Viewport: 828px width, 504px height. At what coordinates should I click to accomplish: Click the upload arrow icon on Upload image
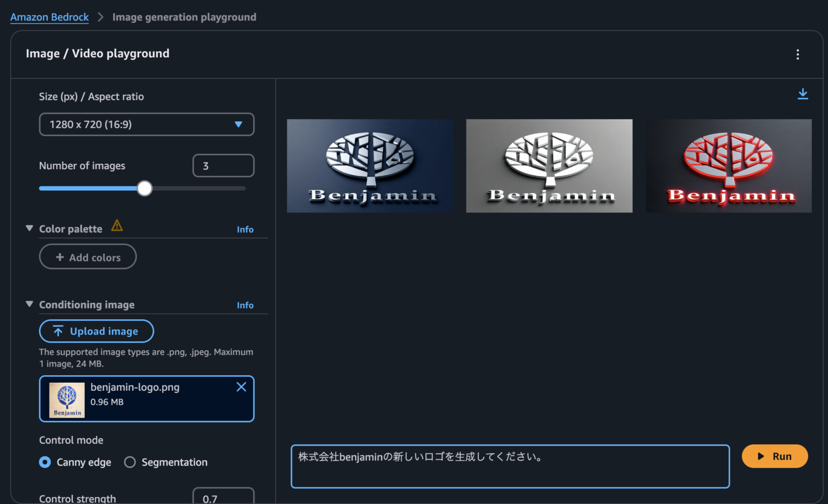click(58, 331)
